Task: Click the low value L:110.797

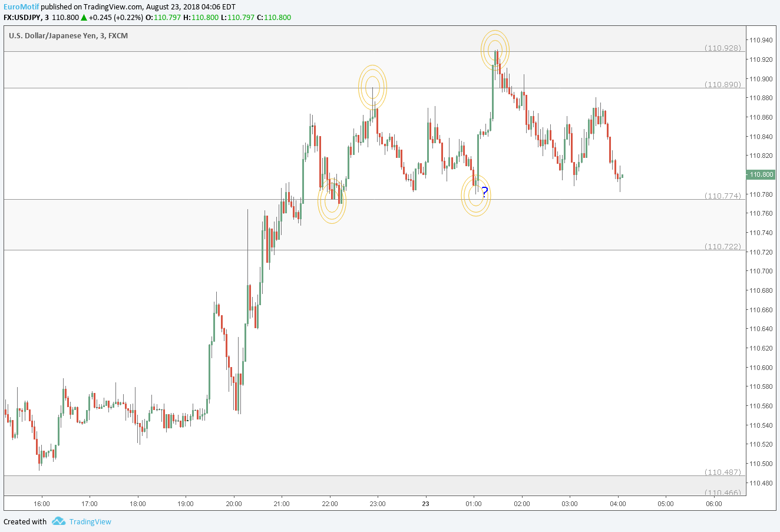Action: (x=237, y=18)
